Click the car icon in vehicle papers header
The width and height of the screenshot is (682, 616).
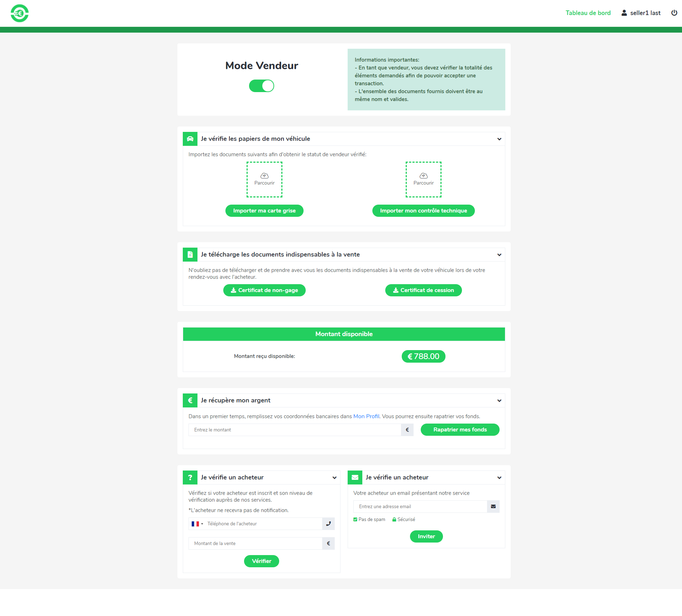[190, 139]
